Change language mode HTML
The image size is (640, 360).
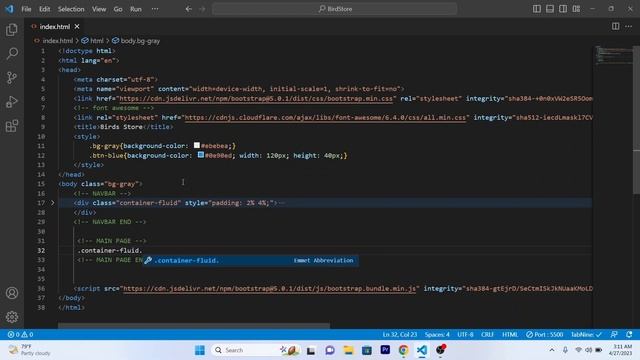(510, 334)
